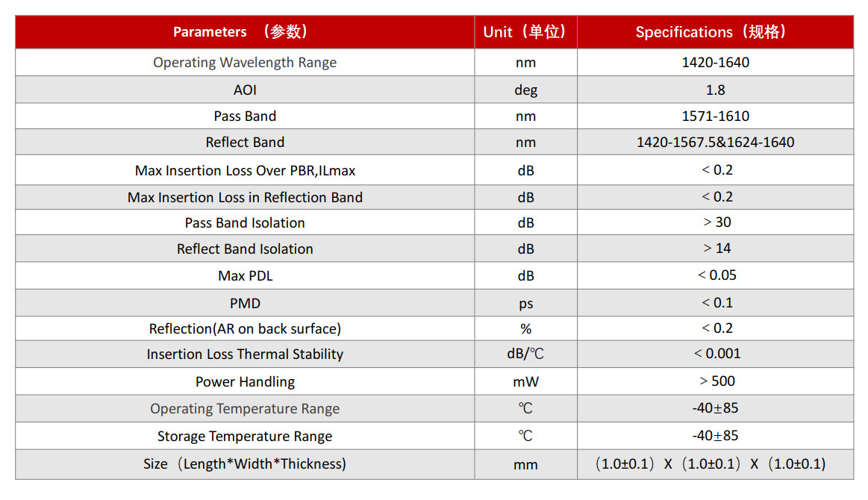Select the Unit column header
The width and height of the screenshot is (868, 500).
pos(525,31)
